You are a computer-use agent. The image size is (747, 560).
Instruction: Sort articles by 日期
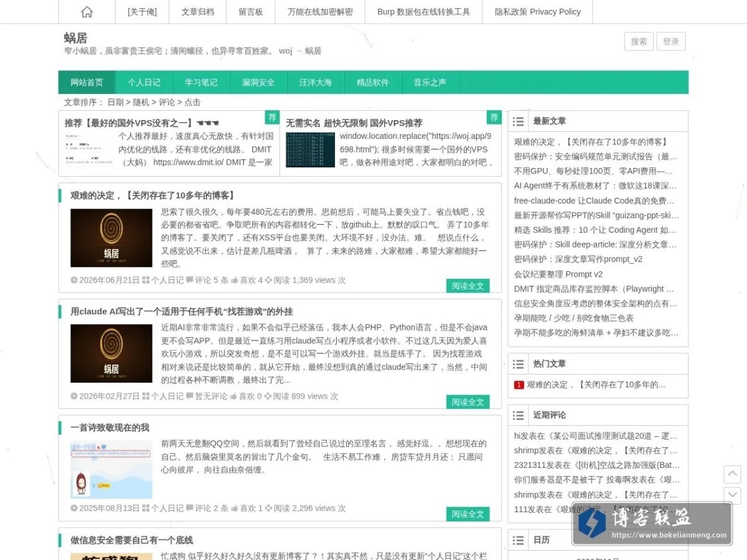point(115,102)
